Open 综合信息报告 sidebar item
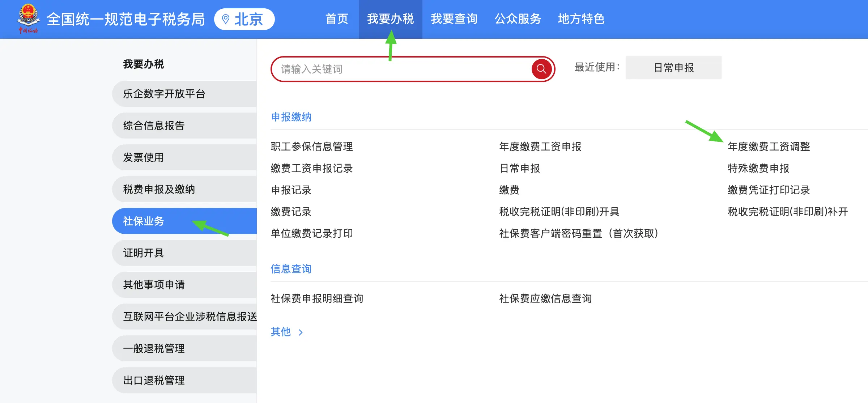868x403 pixels. (x=184, y=126)
